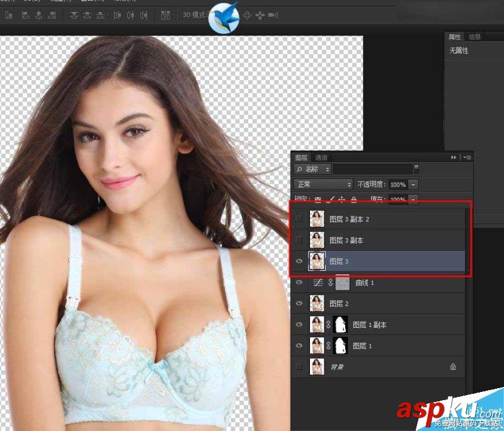
Task: Switch to the 属性 tab
Action: point(454,37)
